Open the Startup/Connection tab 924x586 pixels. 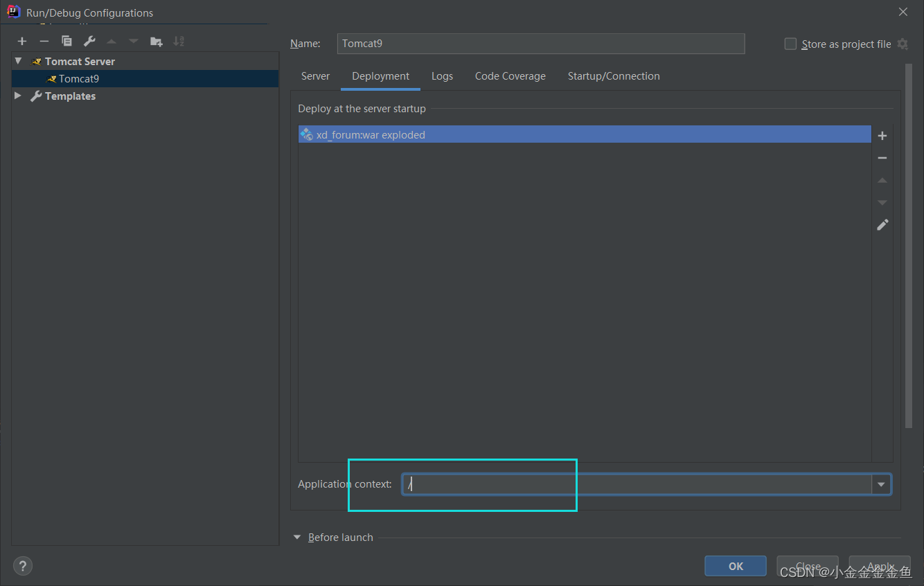tap(614, 76)
